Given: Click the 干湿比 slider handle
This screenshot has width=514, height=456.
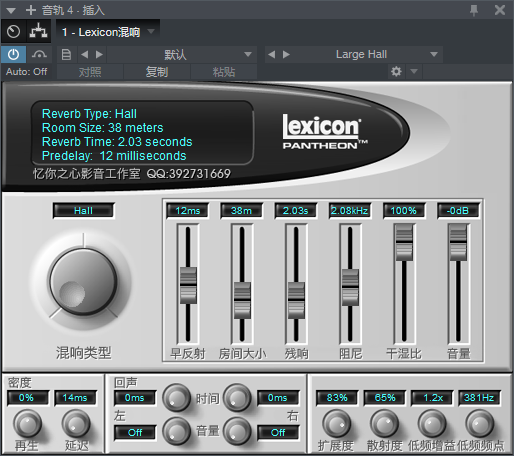Looking at the screenshot, I should pos(404,242).
